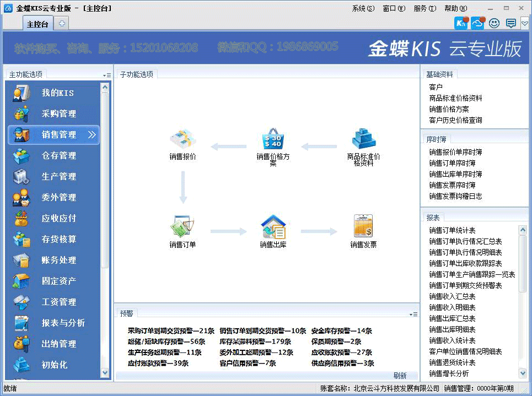The image size is (532, 396).
Task: Click the cloud sync icon in toolbar
Action: click(x=477, y=23)
